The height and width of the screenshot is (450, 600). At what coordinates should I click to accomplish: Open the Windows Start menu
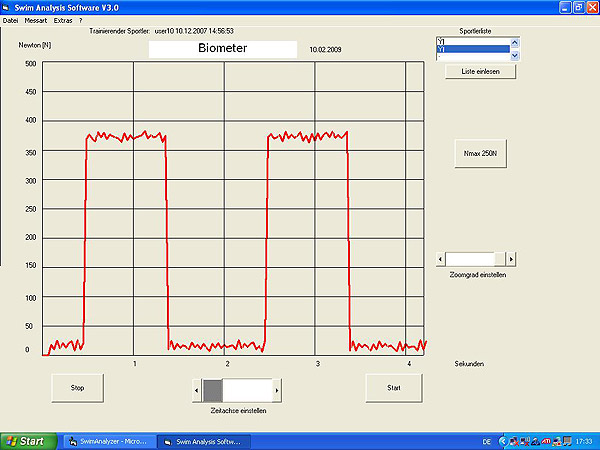pos(25,440)
